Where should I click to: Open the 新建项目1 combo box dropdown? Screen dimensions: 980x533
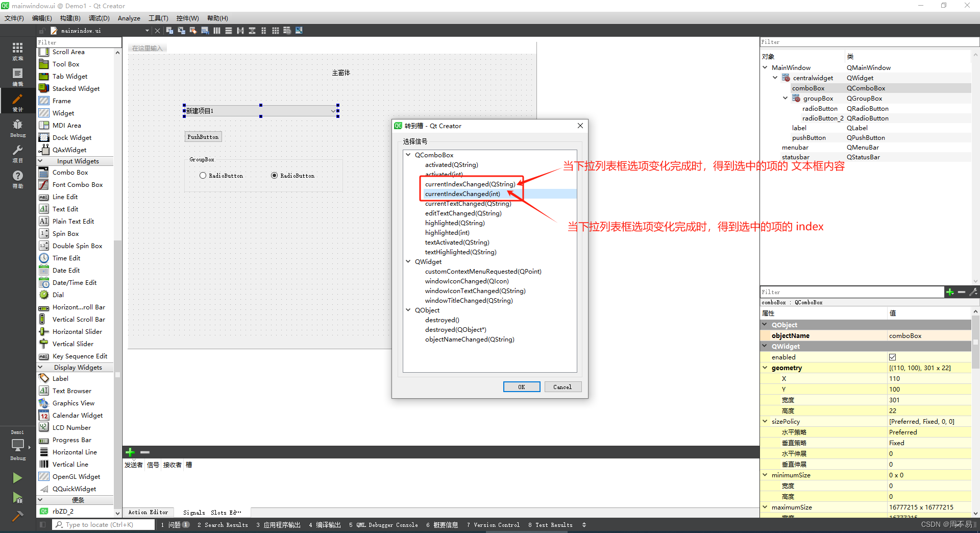(x=333, y=111)
